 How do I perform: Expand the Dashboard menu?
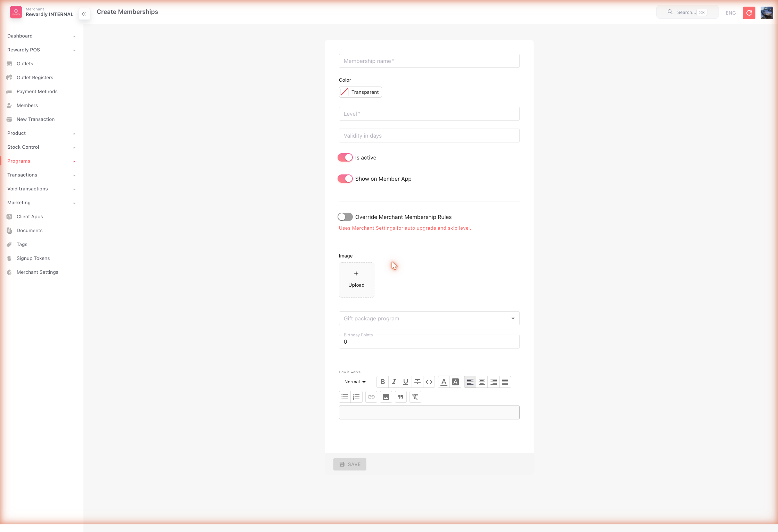pos(41,36)
